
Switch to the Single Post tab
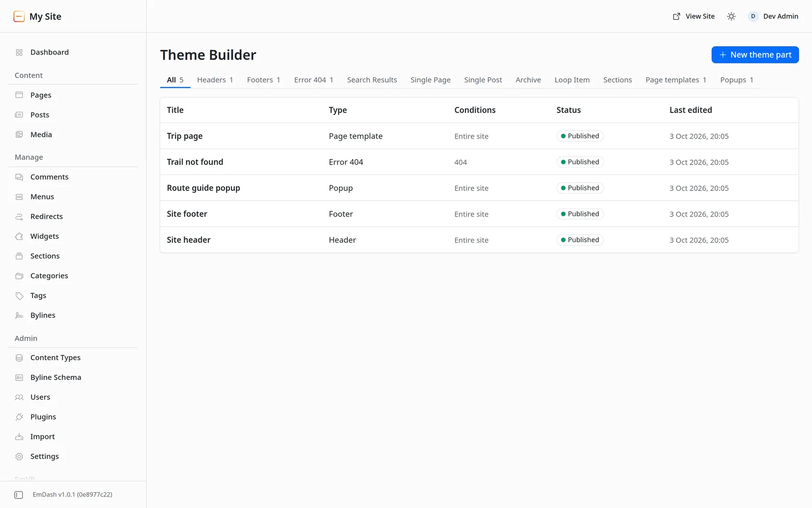pyautogui.click(x=483, y=80)
